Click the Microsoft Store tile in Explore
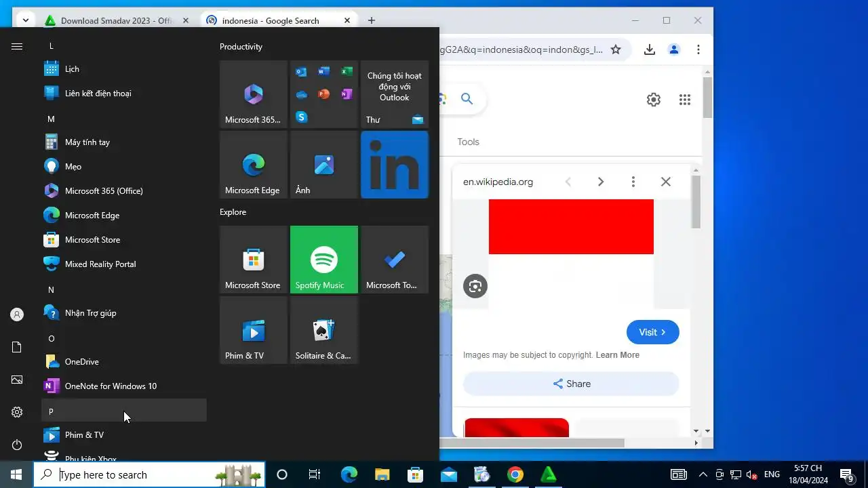This screenshot has width=868, height=488. pyautogui.click(x=254, y=260)
